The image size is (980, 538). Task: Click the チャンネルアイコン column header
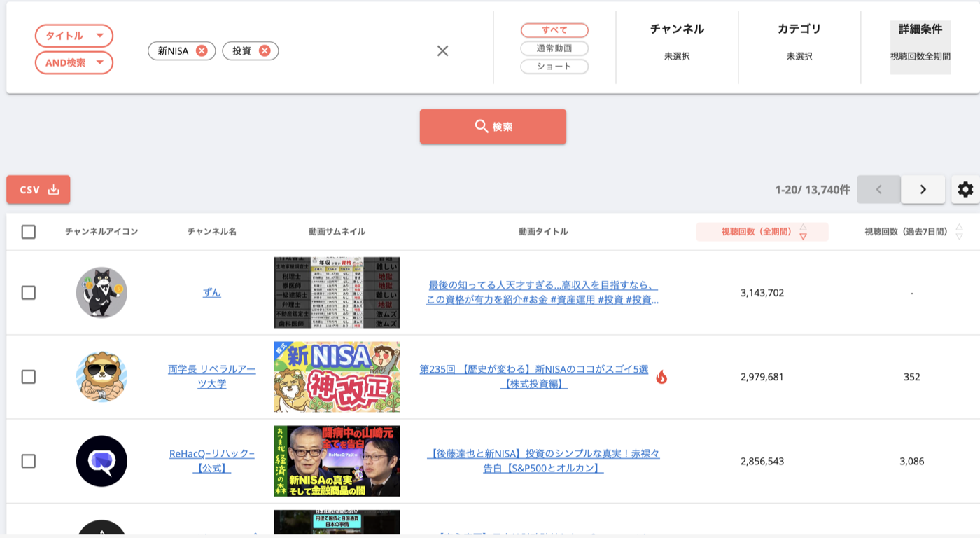pyautogui.click(x=101, y=232)
